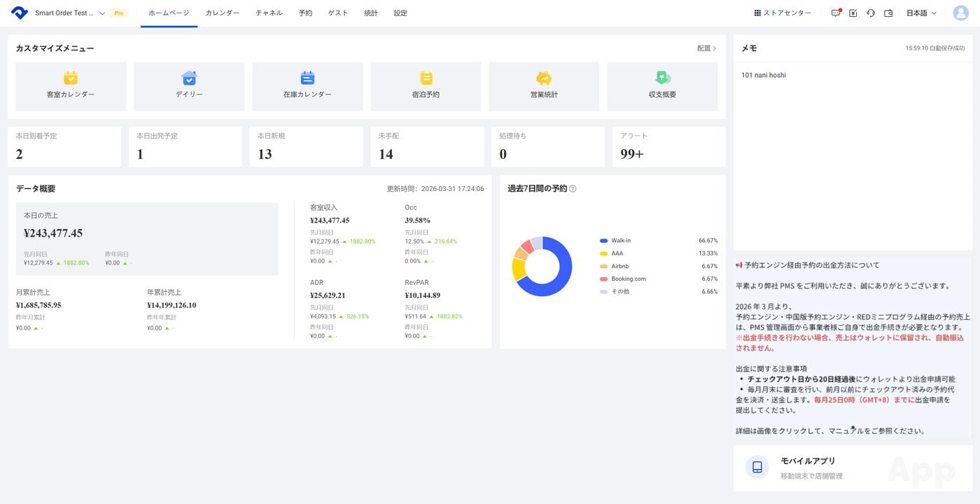Click the 客室収入 heading
This screenshot has width=980, height=504.
(x=324, y=208)
